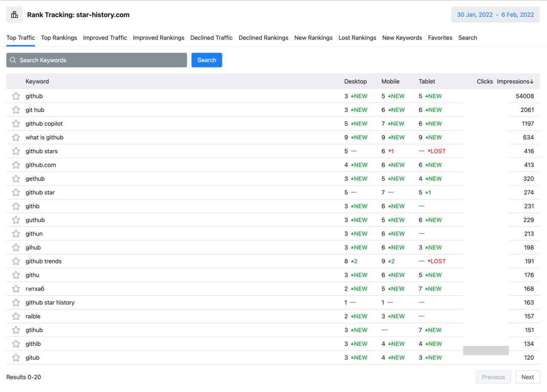This screenshot has height=392, width=547.
Task: Star the "git hub" keyword
Action: (x=16, y=110)
